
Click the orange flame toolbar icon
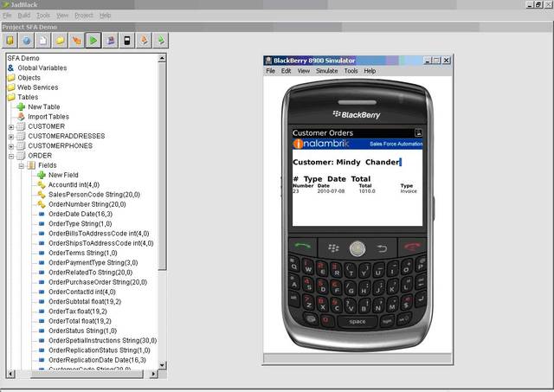point(77,41)
